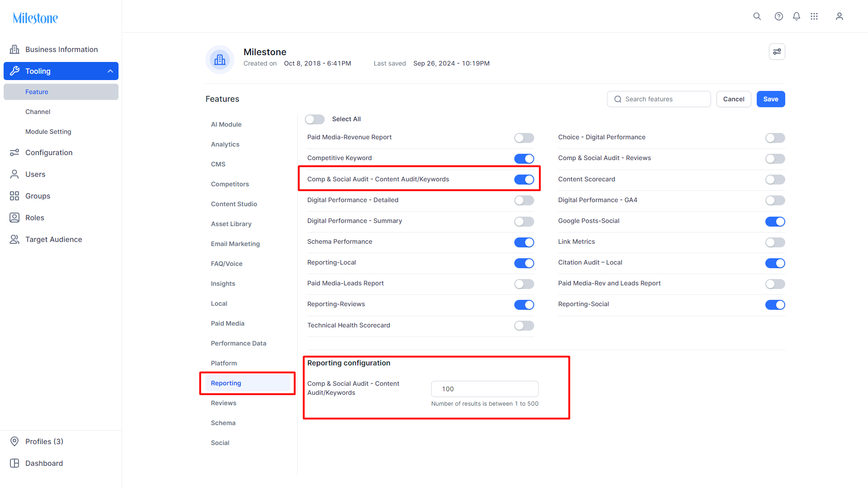
Task: Switch to Analytics feature category
Action: click(x=247, y=144)
